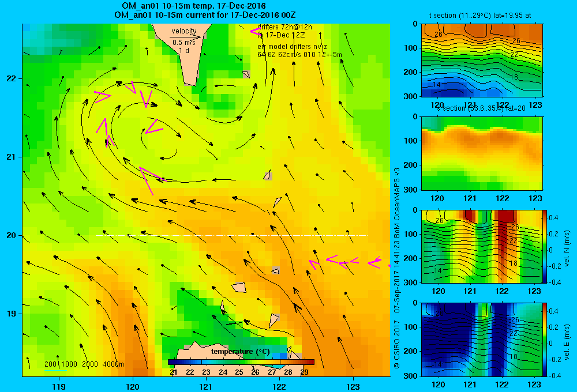The width and height of the screenshot is (577, 392).
Task: Click the 29 tick on temperature colorbar
Action: (x=304, y=372)
